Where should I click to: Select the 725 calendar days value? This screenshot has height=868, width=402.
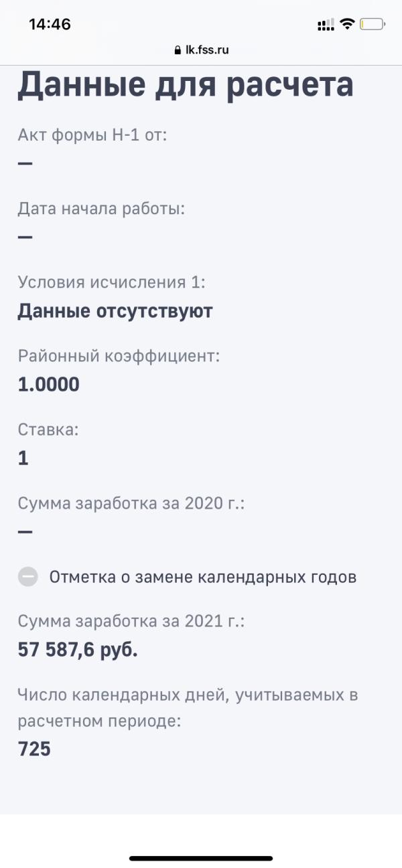(35, 749)
